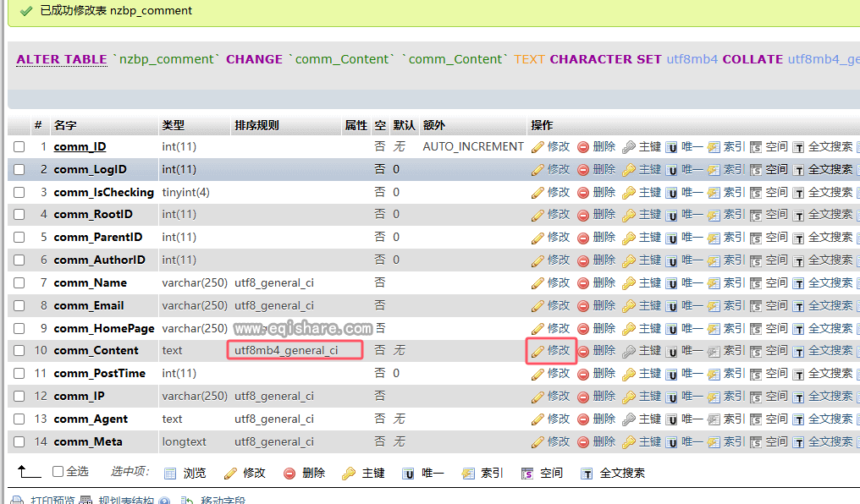The image size is (860, 504).
Task: Select the comm_Content row checkbox
Action: (x=19, y=351)
